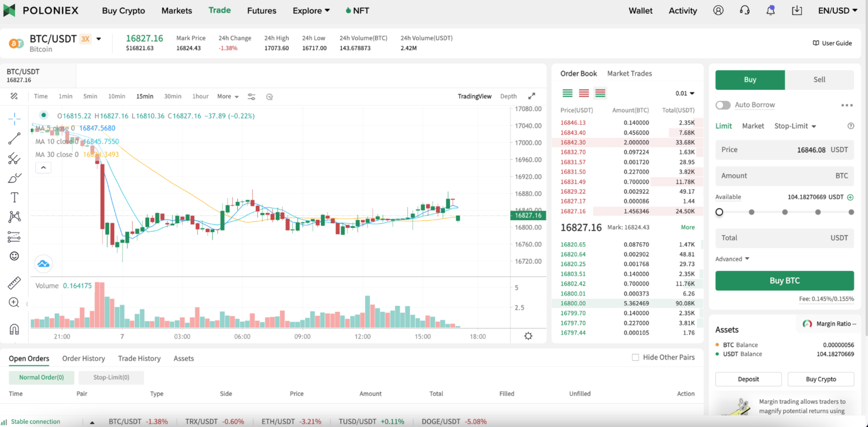This screenshot has width=868, height=427.
Task: Select the ruler measure tool
Action: 14,283
